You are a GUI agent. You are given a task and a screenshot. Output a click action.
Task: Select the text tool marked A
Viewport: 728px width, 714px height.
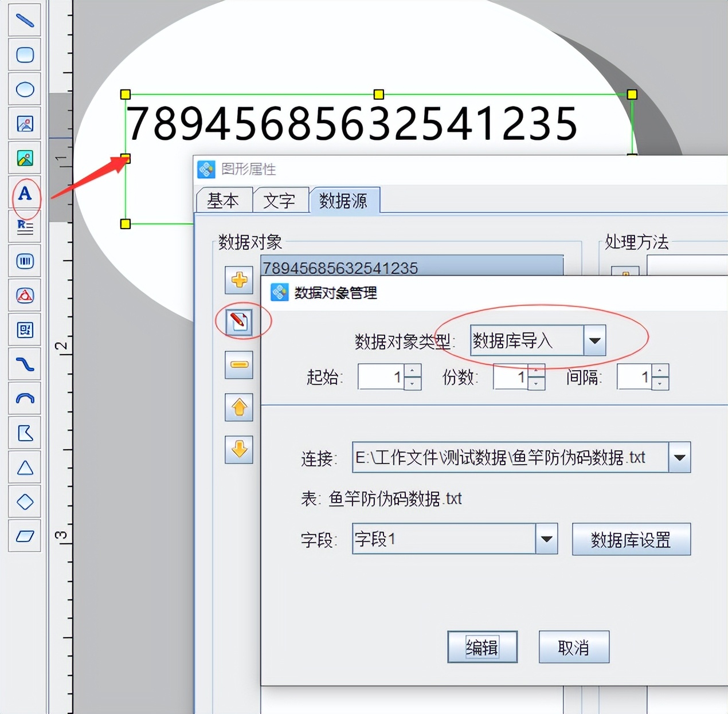[25, 194]
